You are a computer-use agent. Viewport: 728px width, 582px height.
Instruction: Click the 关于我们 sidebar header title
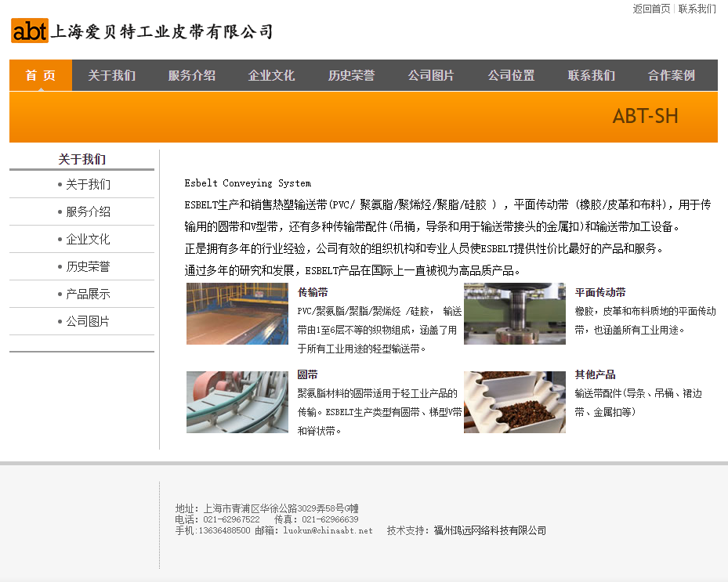tap(81, 159)
